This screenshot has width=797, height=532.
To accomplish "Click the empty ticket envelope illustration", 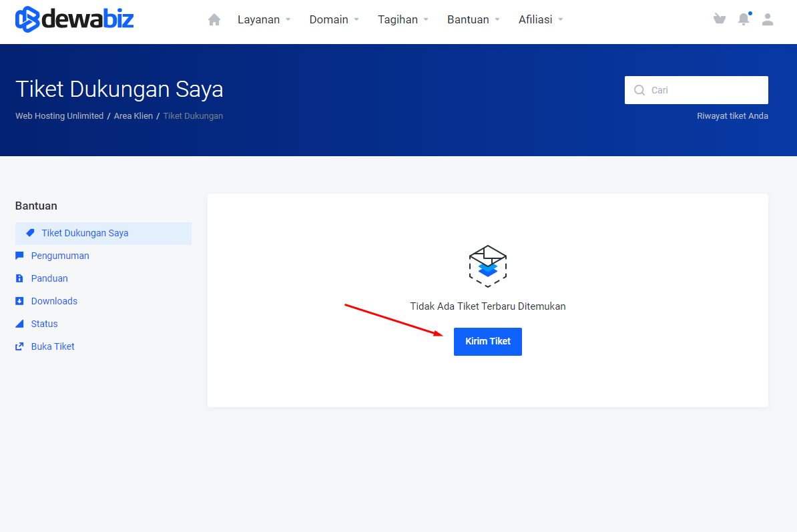I will (488, 266).
